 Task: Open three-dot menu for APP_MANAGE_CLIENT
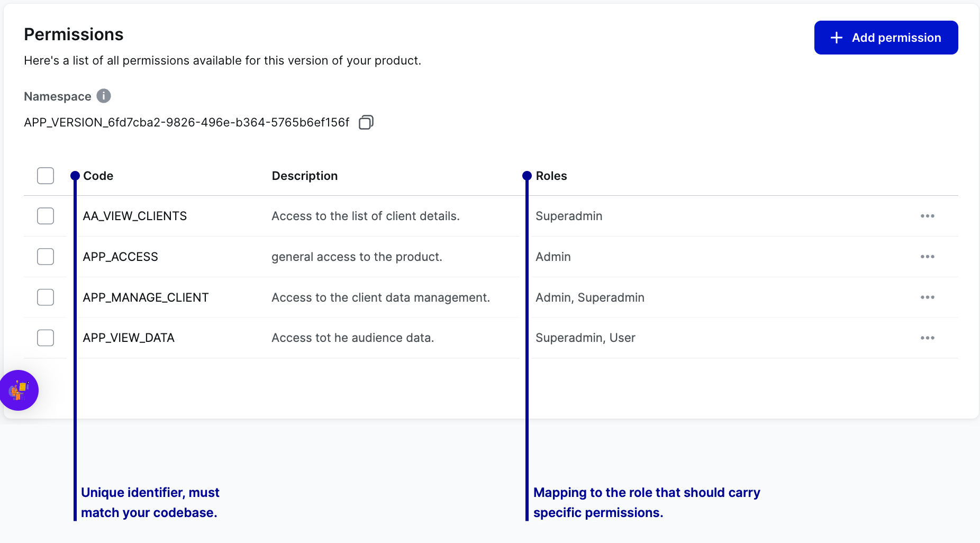(x=927, y=297)
